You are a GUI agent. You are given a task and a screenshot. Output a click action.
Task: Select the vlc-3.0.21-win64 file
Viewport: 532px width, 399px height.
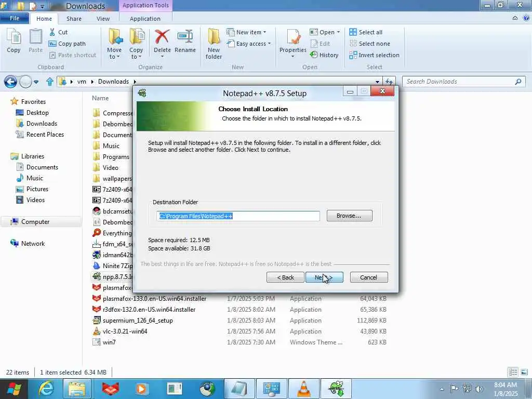pyautogui.click(x=239, y=331)
